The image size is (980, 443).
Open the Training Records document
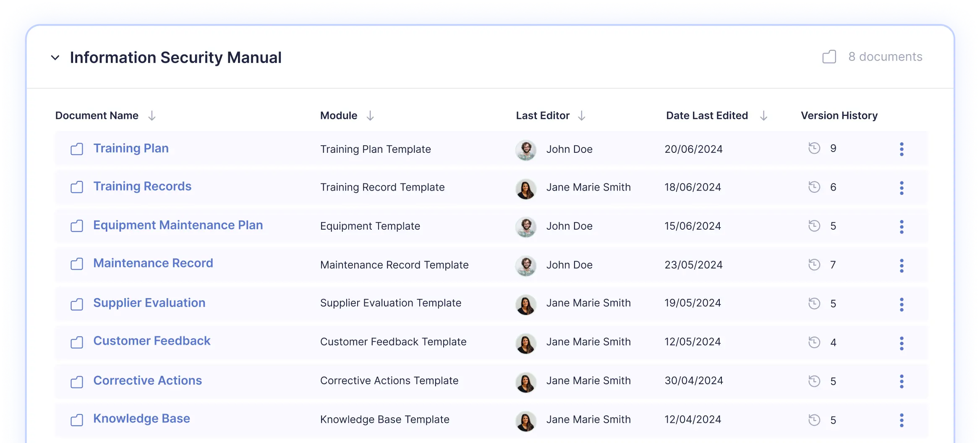[x=142, y=186]
